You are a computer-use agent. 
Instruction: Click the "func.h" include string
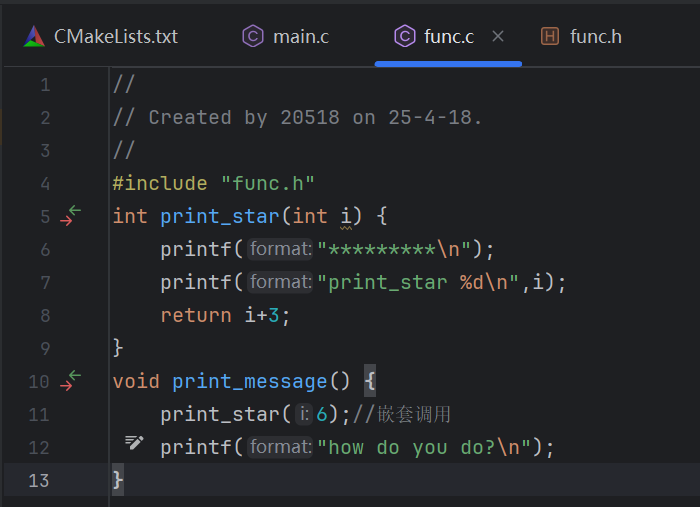click(x=268, y=183)
